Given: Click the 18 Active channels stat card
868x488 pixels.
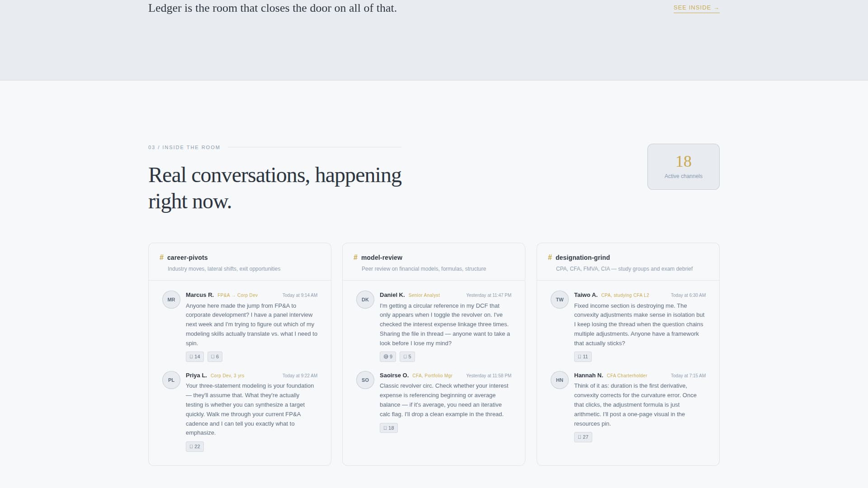Looking at the screenshot, I should [x=683, y=166].
